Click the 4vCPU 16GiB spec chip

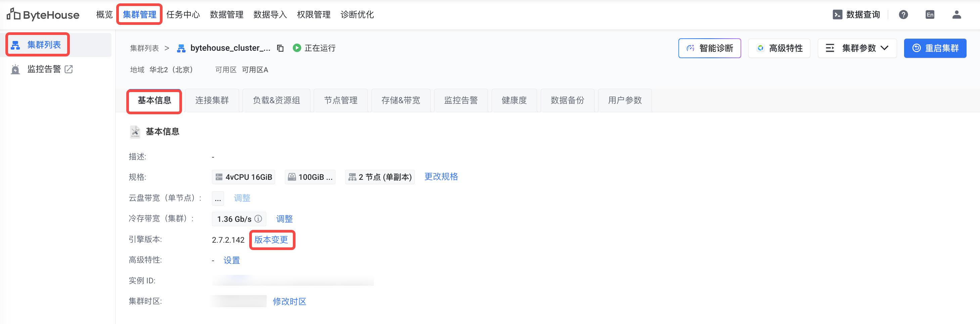[x=243, y=177]
